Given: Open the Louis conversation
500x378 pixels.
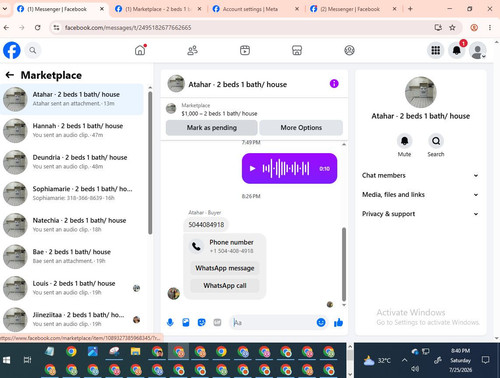Looking at the screenshot, I should (x=72, y=288).
